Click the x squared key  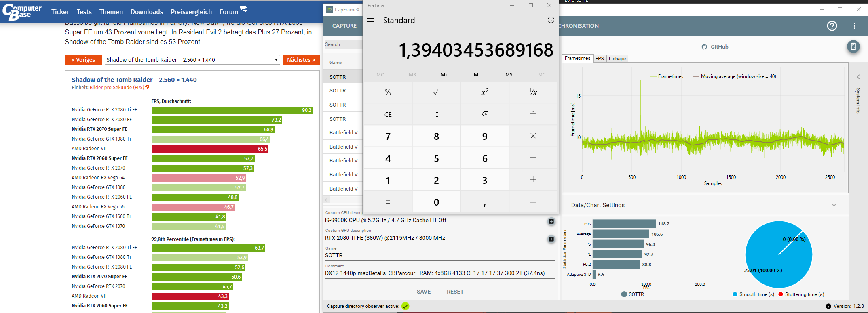[x=484, y=92]
